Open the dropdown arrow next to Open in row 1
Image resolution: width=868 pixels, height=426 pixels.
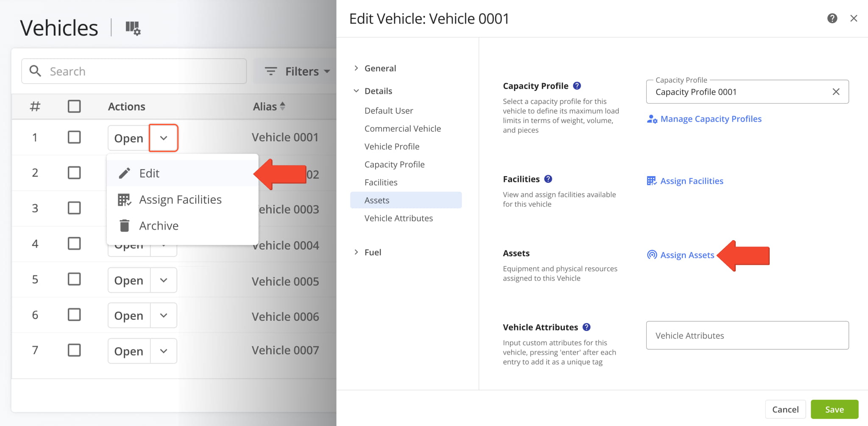164,138
